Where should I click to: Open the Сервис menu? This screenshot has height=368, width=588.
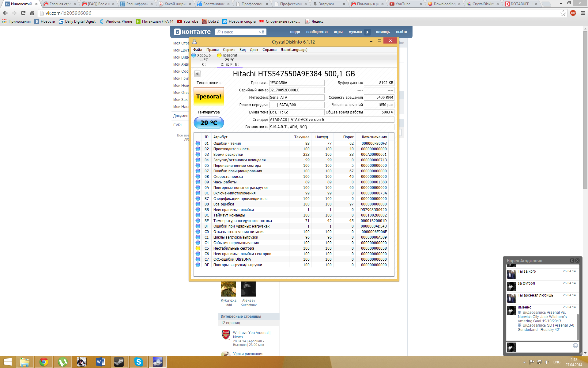tap(229, 50)
